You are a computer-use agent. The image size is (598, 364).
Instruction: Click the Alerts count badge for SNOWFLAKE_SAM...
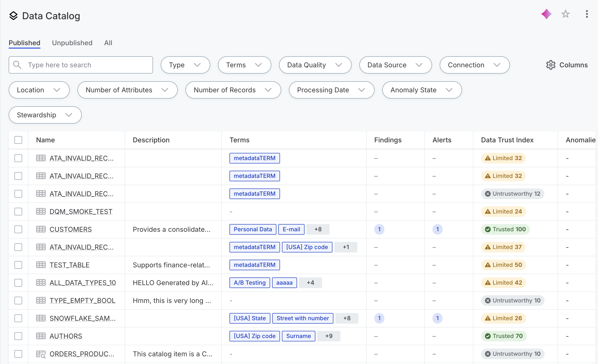437,318
